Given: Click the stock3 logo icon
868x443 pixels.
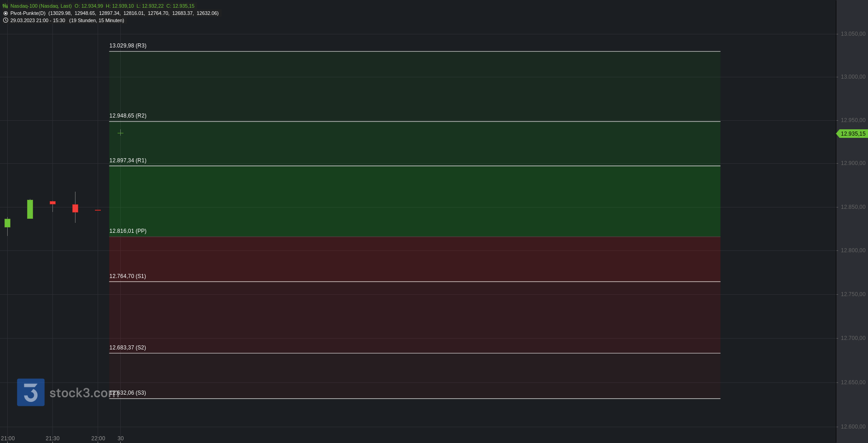Looking at the screenshot, I should click(x=31, y=392).
